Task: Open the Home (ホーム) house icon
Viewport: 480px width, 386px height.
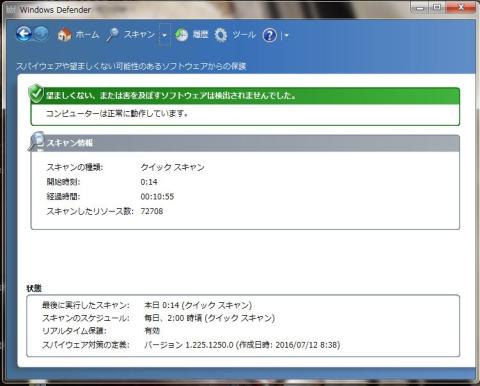Action: point(64,35)
